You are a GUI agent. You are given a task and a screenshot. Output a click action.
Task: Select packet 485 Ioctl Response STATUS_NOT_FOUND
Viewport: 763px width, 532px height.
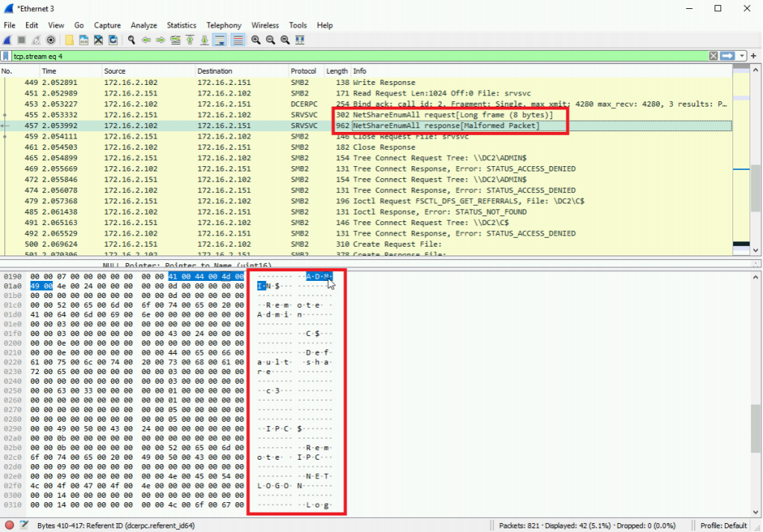click(366, 212)
